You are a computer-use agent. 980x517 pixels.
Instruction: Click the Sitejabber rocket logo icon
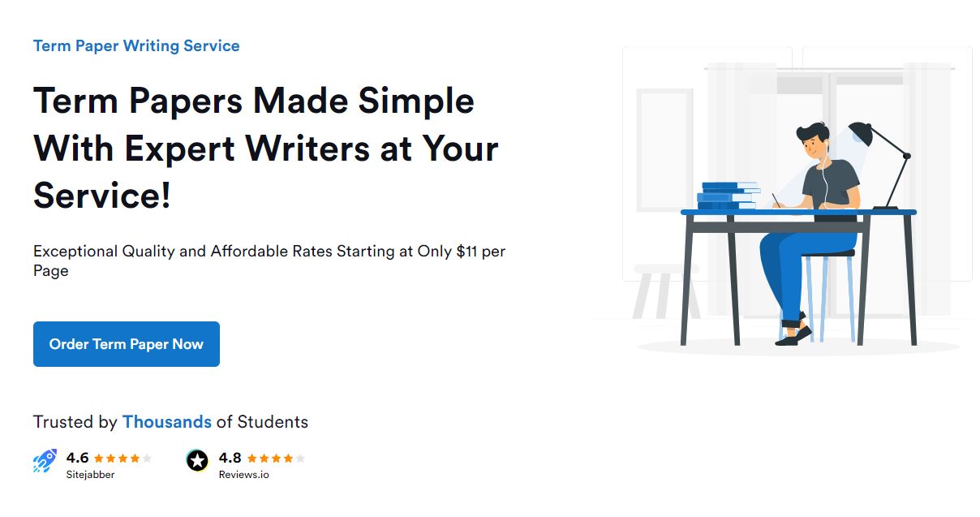45,461
